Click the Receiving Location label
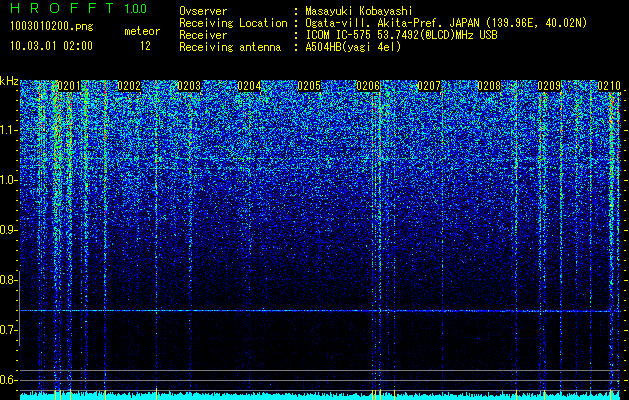The image size is (629, 400). point(233,23)
